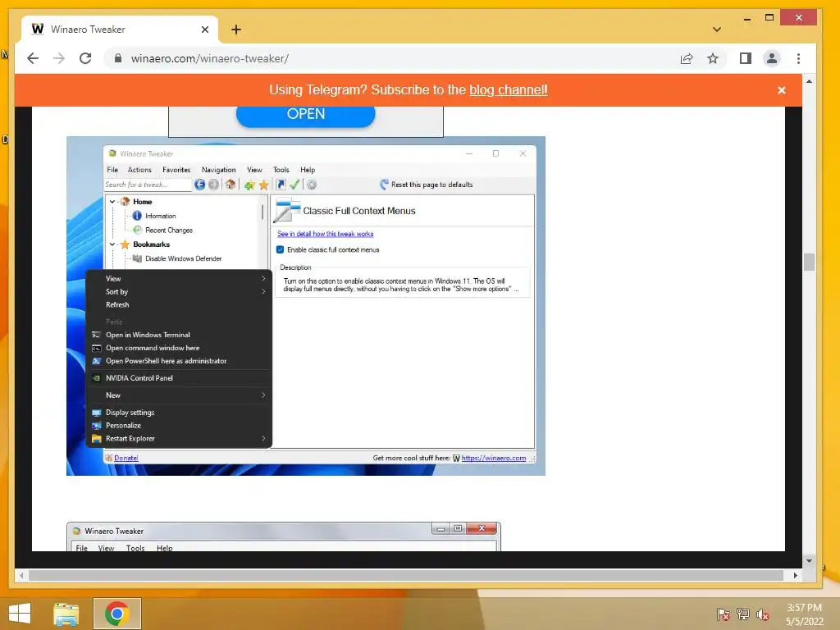This screenshot has width=840, height=630.
Task: Open a new browser tab
Action: (236, 30)
